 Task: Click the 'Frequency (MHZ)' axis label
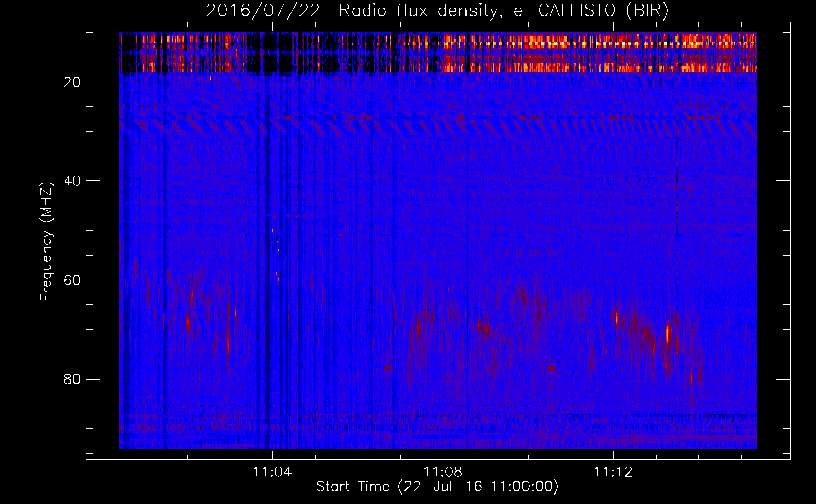coord(46,242)
